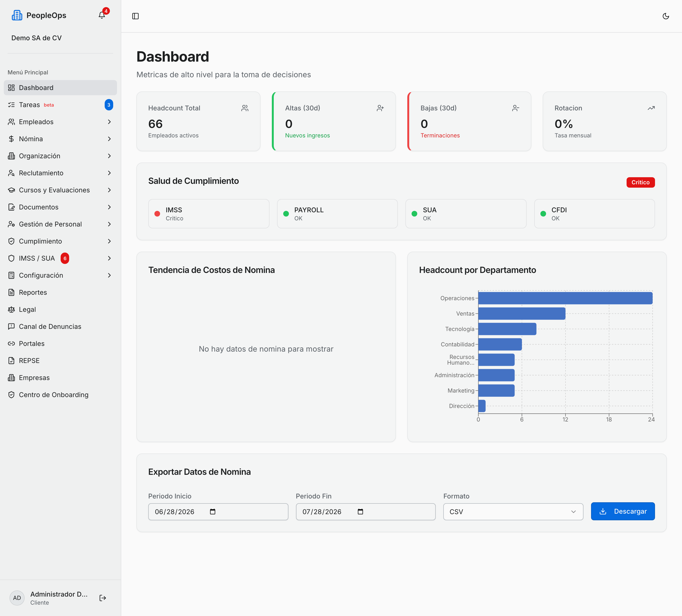The width and height of the screenshot is (682, 616).
Task: Open Tareas beta menu item
Action: tap(60, 105)
